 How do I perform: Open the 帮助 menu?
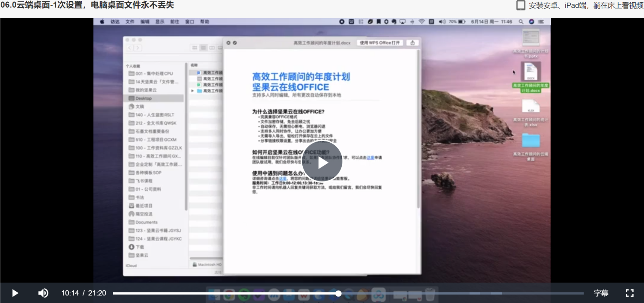coord(205,22)
